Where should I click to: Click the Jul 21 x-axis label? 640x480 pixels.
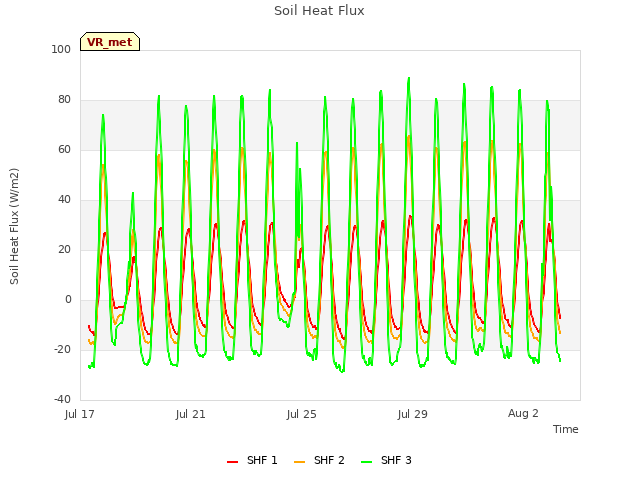(x=191, y=414)
